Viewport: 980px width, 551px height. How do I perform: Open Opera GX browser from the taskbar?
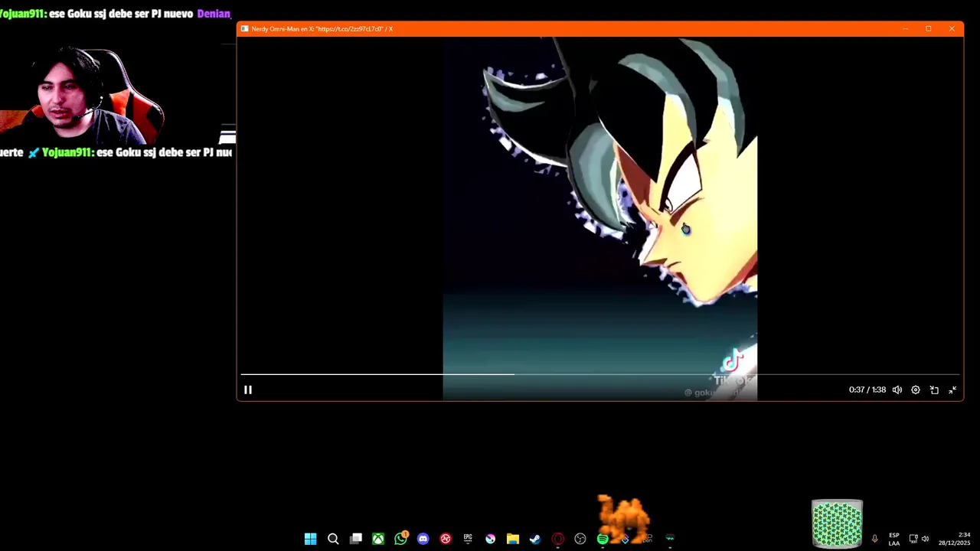click(x=557, y=539)
